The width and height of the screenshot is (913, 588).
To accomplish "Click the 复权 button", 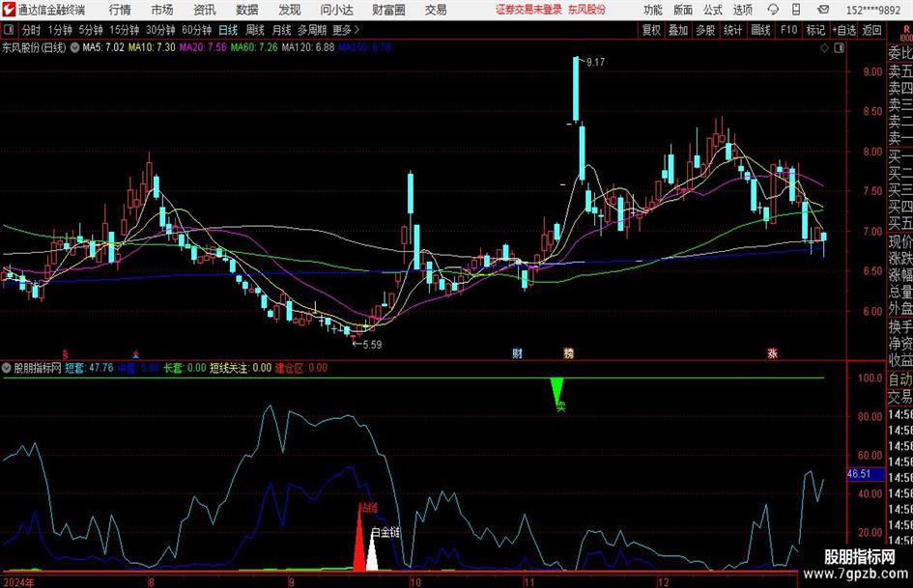I will pos(651,30).
